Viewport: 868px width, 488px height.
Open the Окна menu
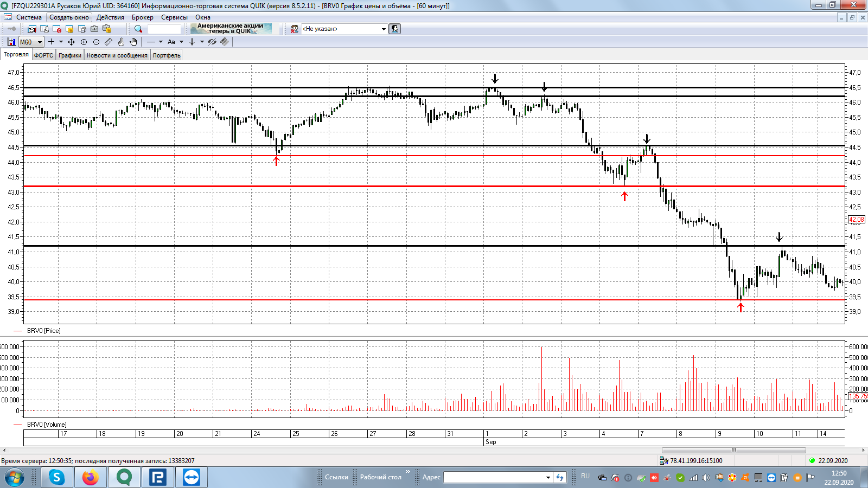[202, 17]
